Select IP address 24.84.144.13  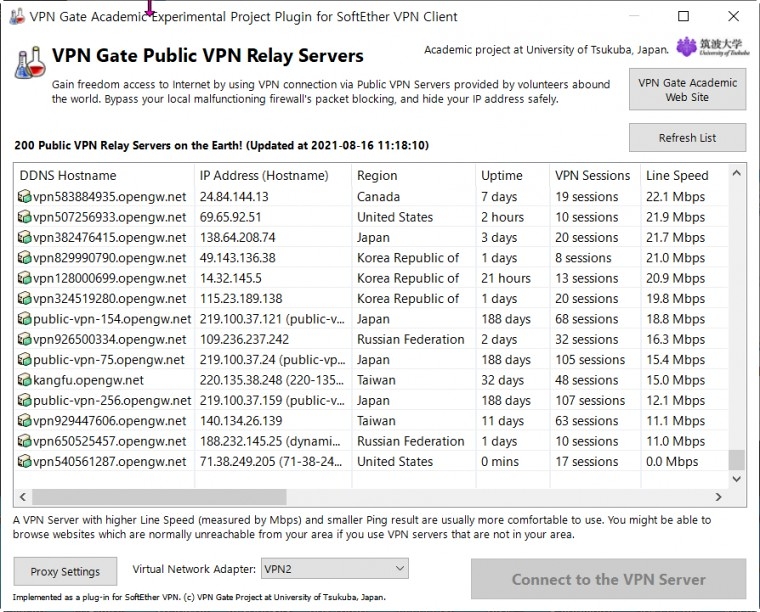[234, 197]
